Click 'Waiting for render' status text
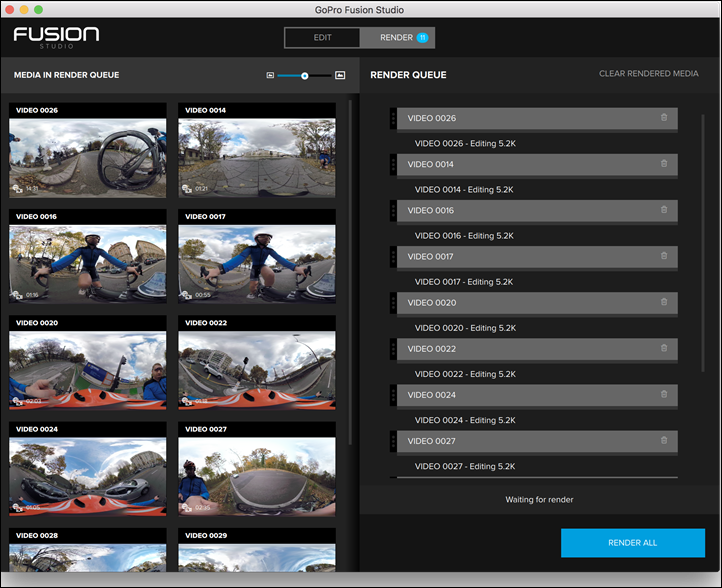 pos(539,500)
